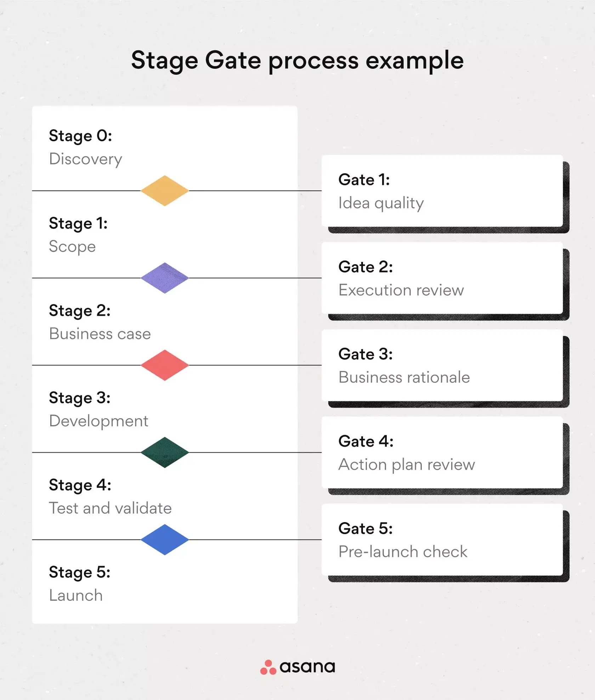The width and height of the screenshot is (595, 700).
Task: Click the yellow diamond gate marker
Action: (165, 191)
